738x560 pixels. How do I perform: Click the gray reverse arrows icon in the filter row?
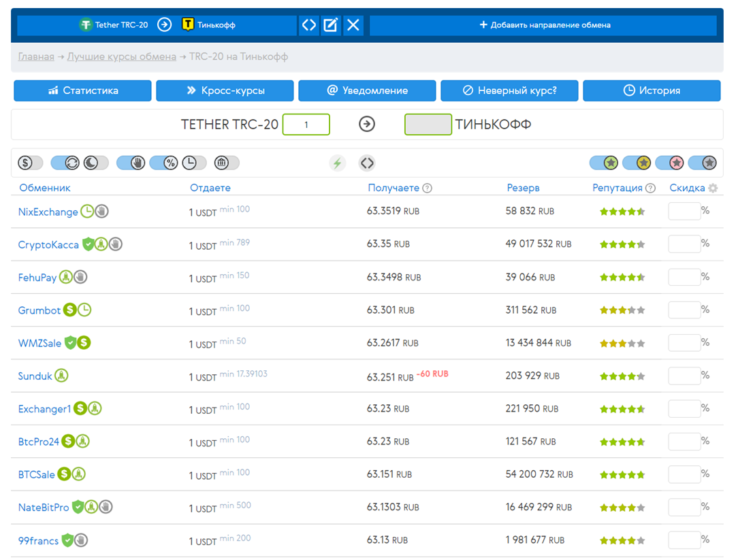(x=367, y=163)
